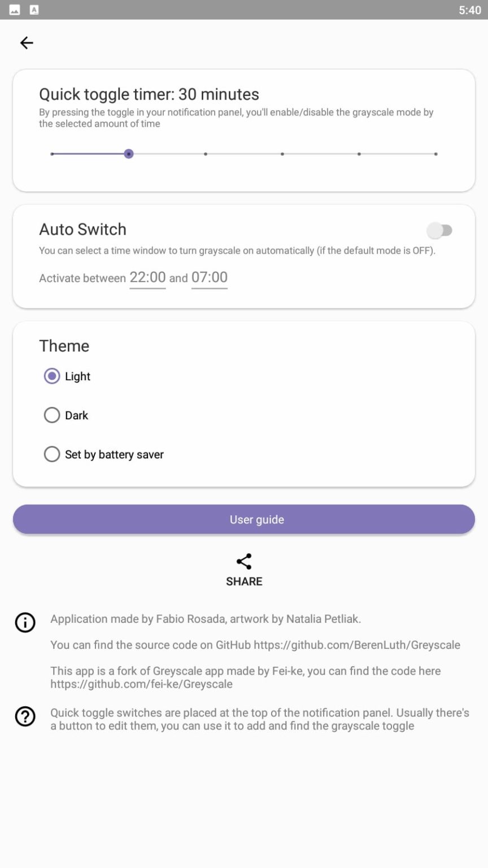This screenshot has width=488, height=868.
Task: Set timer slider to the last tick
Action: (435, 154)
